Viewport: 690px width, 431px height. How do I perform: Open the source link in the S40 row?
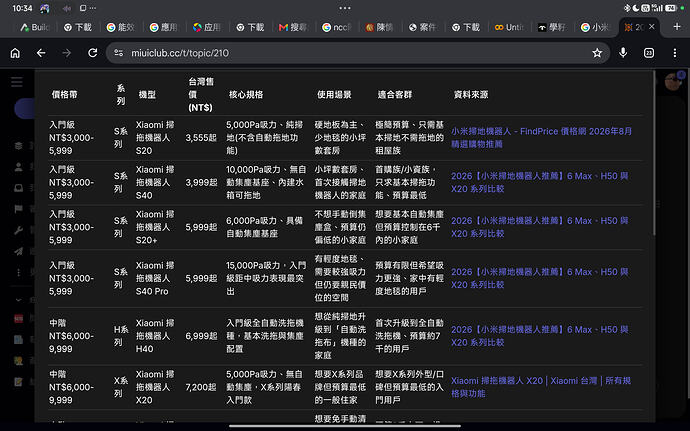click(540, 182)
